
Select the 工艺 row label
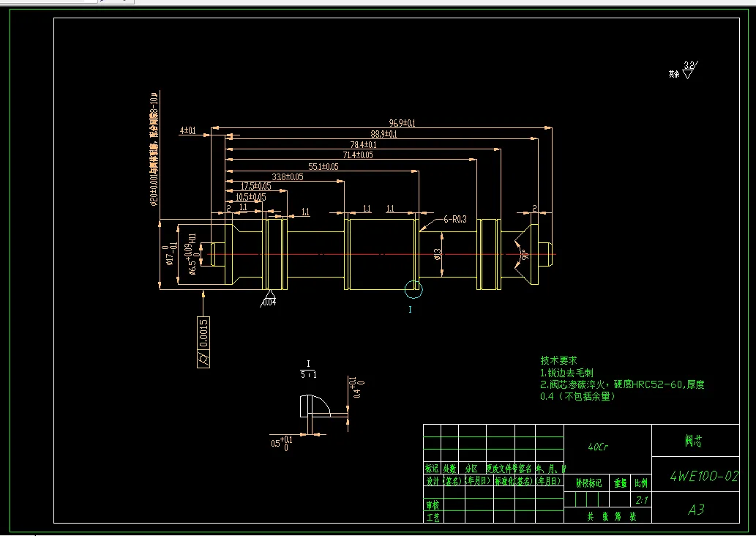coord(432,517)
